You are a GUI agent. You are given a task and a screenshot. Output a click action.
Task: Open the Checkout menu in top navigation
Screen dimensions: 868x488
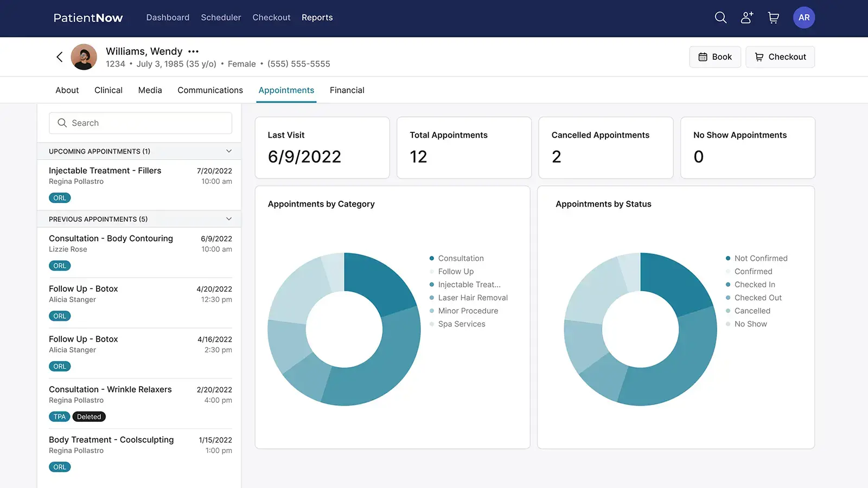click(271, 17)
